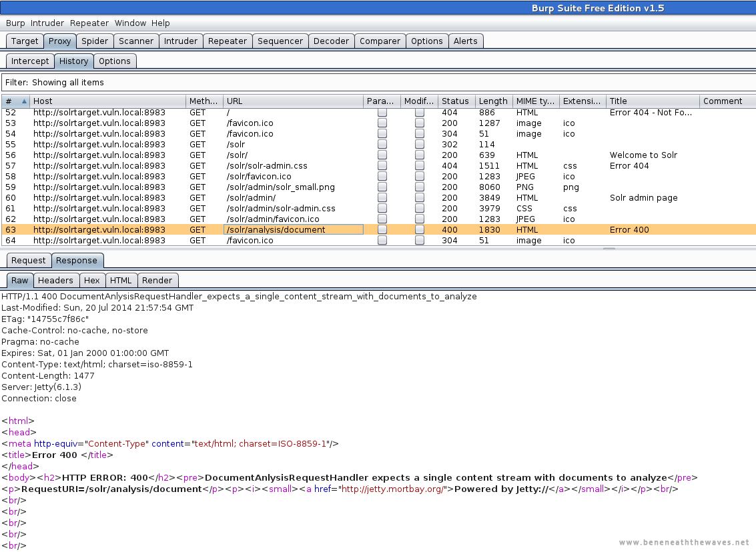Switch response view to Hex
The width and height of the screenshot is (756, 552).
tap(91, 281)
